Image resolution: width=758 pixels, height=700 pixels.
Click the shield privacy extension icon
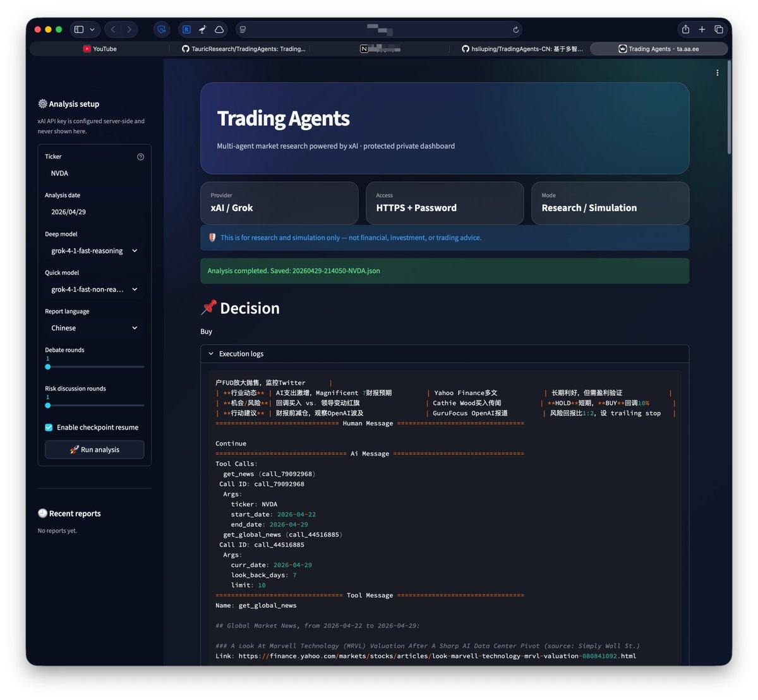click(x=162, y=29)
